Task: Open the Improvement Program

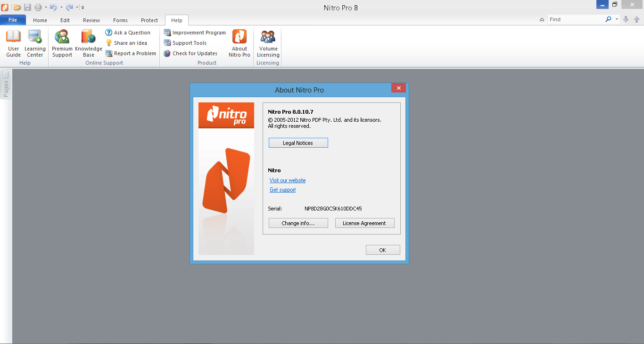Action: tap(195, 33)
